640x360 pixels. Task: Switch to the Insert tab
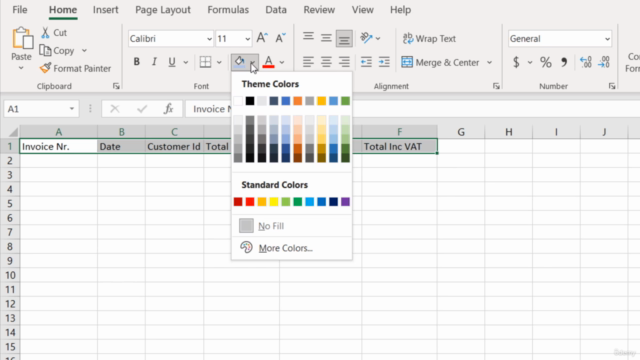pyautogui.click(x=105, y=10)
